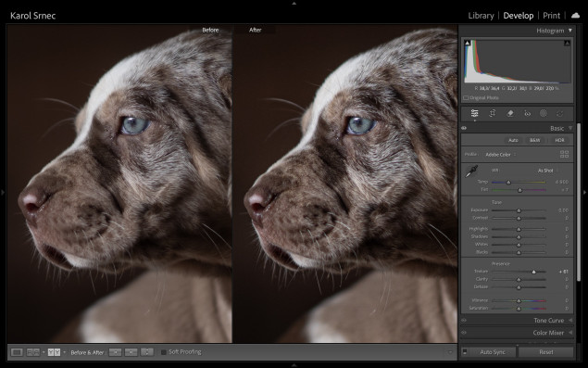Image resolution: width=588 pixels, height=368 pixels.
Task: Toggle shadow clipping indicator in histogram
Action: point(468,44)
